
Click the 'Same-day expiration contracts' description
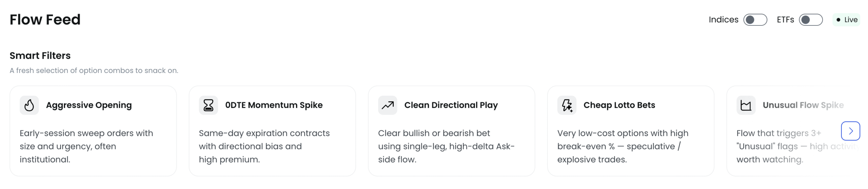pos(264,146)
